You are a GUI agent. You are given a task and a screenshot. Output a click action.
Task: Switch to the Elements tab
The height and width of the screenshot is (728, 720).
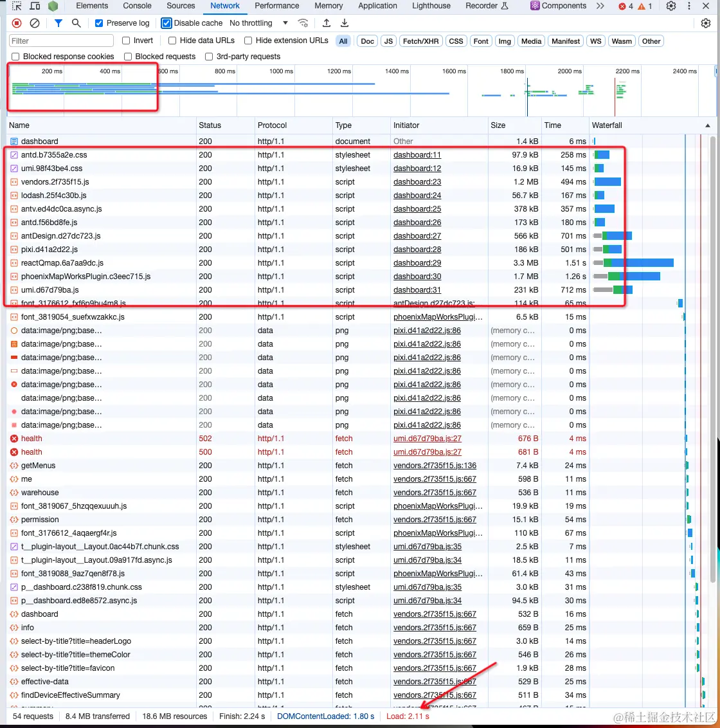pos(92,6)
